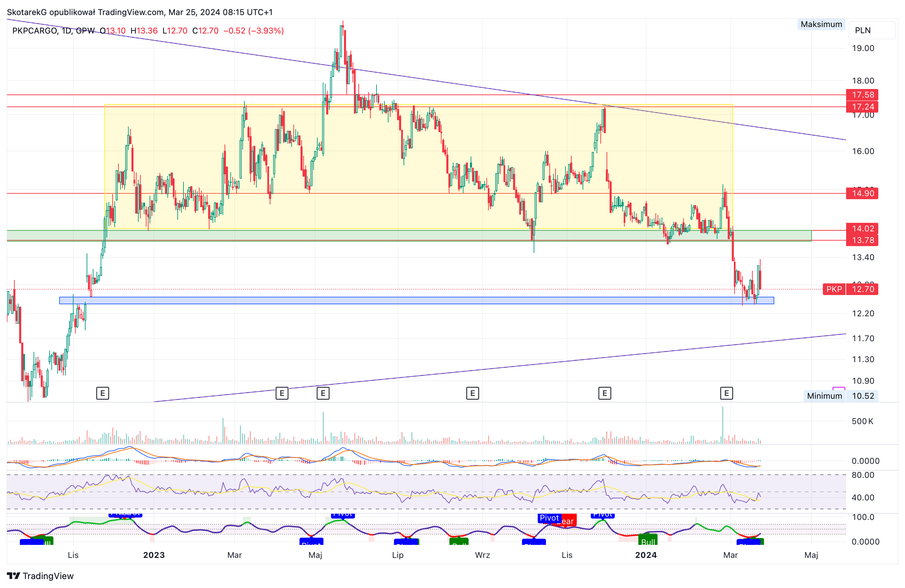Click the 2024 year label on time axis
Screen dimensions: 905x588
646,555
